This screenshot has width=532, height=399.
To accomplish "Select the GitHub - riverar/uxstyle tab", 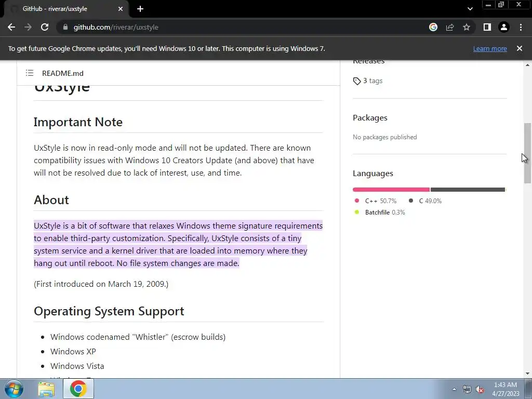I will [66, 9].
